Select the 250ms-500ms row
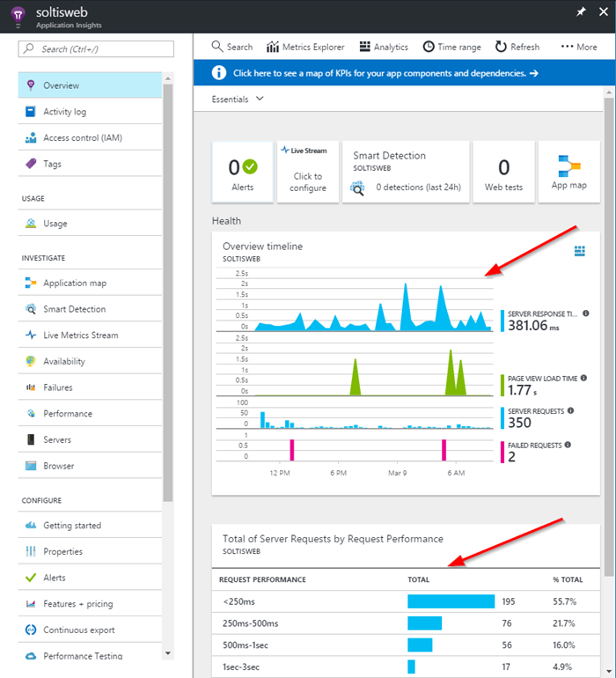The image size is (616, 678). click(x=406, y=623)
